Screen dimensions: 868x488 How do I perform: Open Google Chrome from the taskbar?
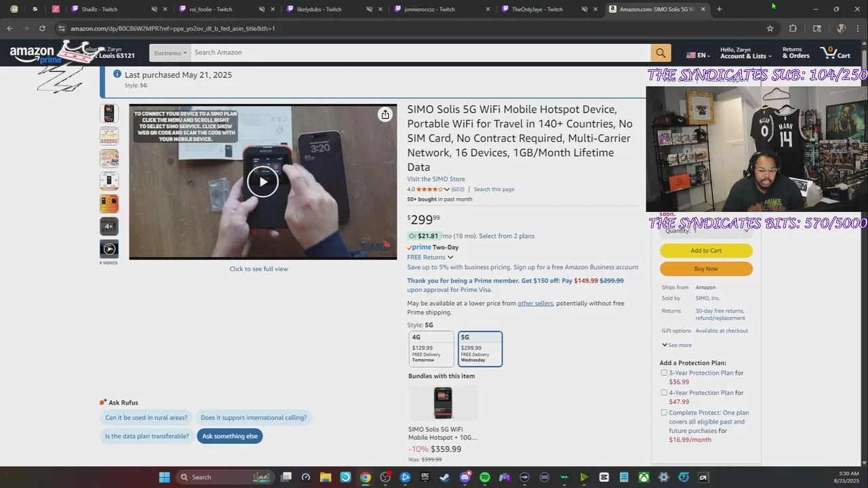tap(366, 477)
